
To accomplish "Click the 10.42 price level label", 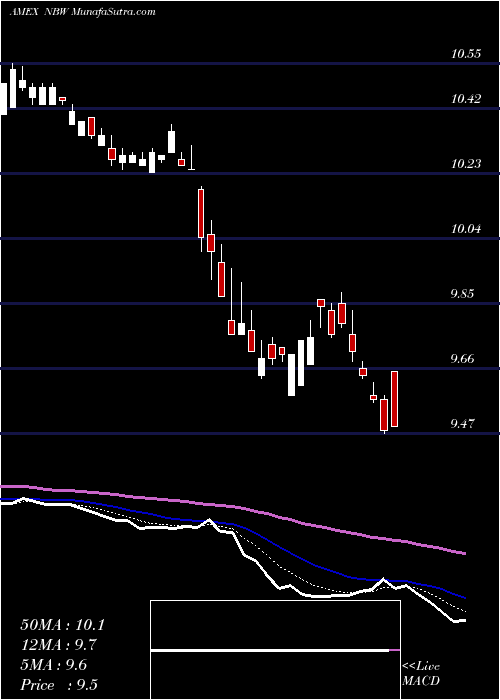I will [466, 99].
